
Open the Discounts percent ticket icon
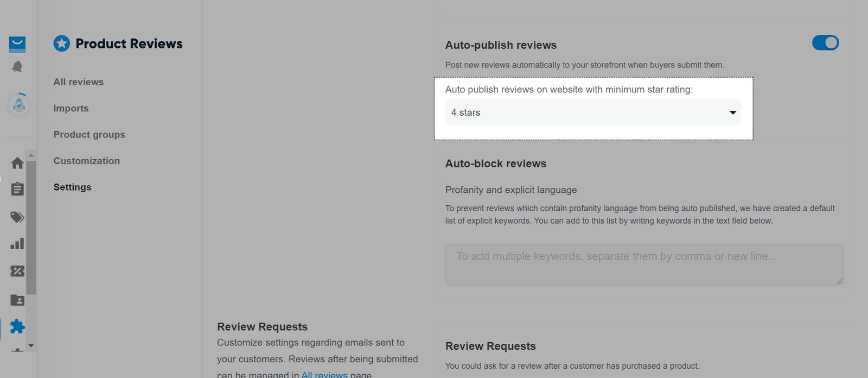pyautogui.click(x=17, y=271)
